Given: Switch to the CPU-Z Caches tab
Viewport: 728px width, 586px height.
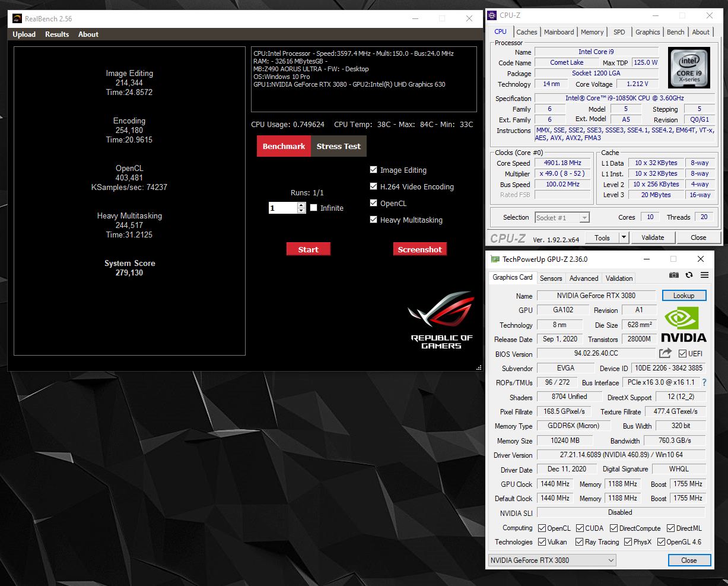Looking at the screenshot, I should point(526,32).
